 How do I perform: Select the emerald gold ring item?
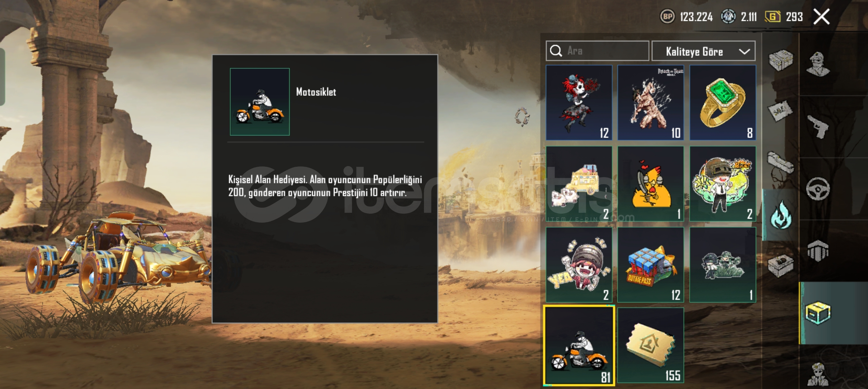point(723,103)
